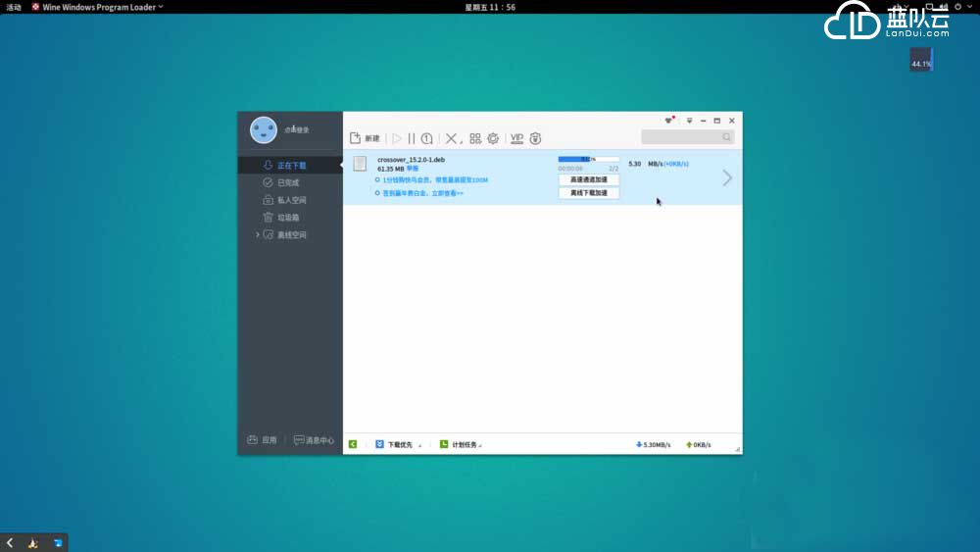
Task: Click the crossover_15.2.0-1.deb file icon
Action: [x=360, y=164]
